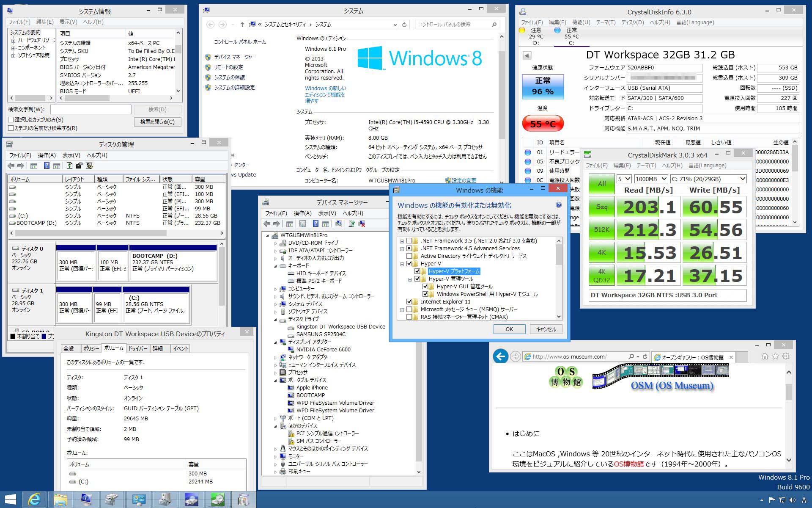Viewport: 812px width, 508px height.
Task: Click キャンセル in Windows Features dialog
Action: coord(546,329)
